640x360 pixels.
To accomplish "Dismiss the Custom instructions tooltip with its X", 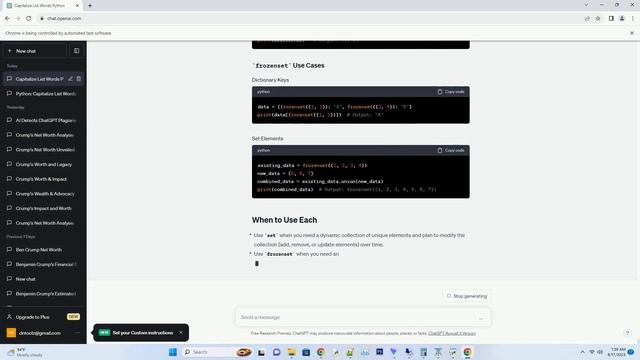I will point(181,333).
